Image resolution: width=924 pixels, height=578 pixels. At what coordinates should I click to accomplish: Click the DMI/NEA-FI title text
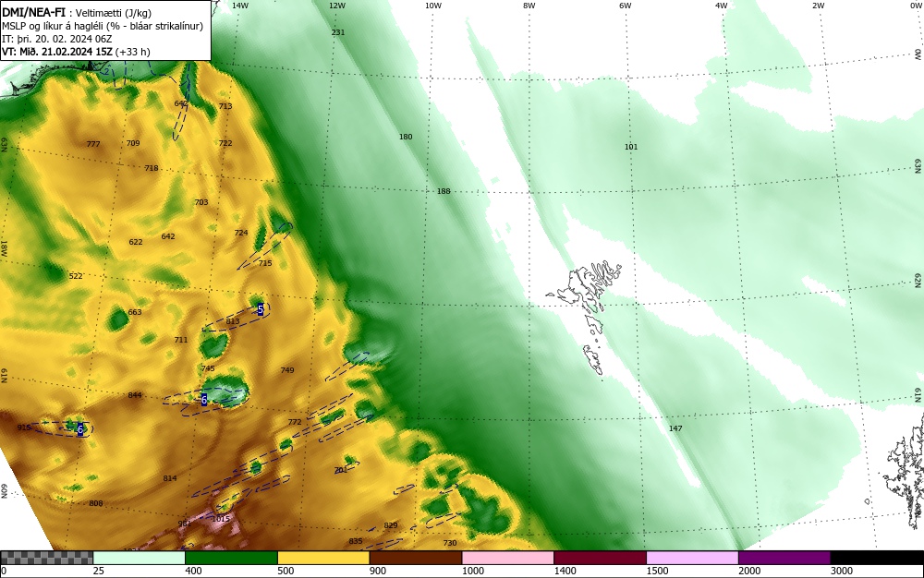pyautogui.click(x=33, y=12)
